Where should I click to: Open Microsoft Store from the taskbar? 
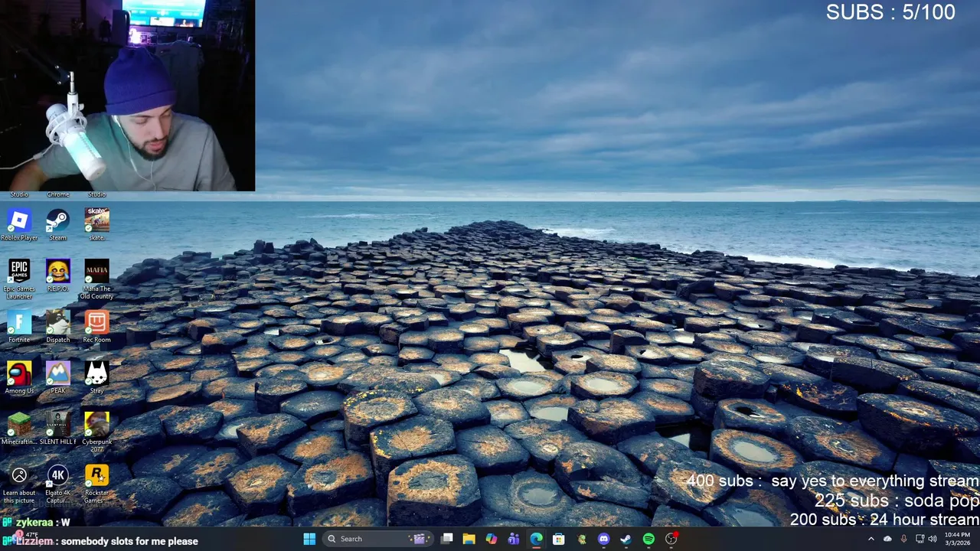click(x=559, y=539)
